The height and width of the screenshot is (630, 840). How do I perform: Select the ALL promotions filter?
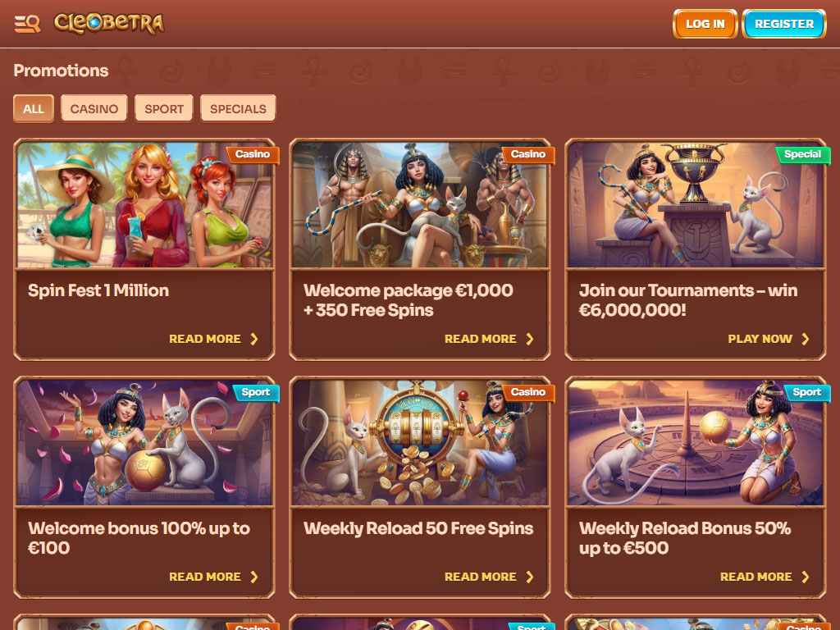click(33, 109)
